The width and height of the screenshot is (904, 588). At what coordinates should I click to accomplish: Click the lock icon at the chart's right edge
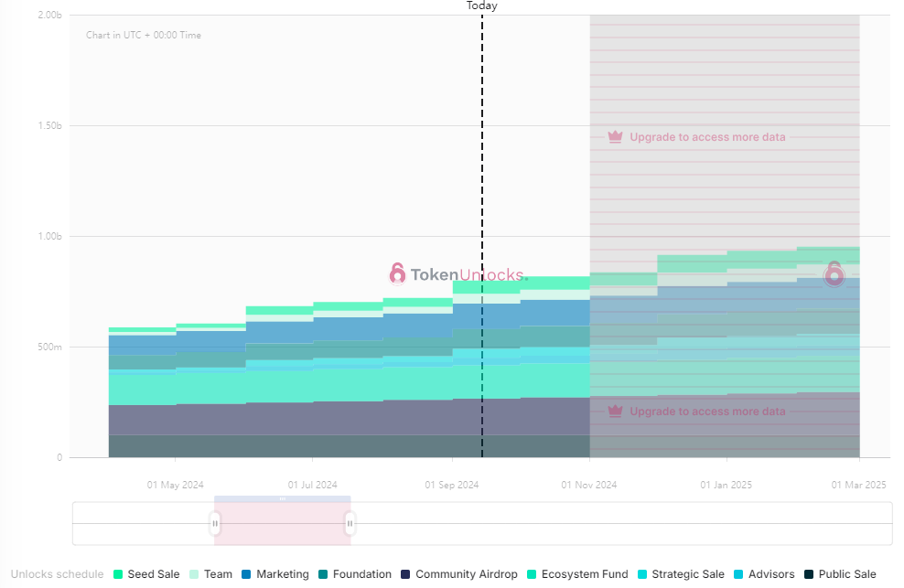[834, 273]
